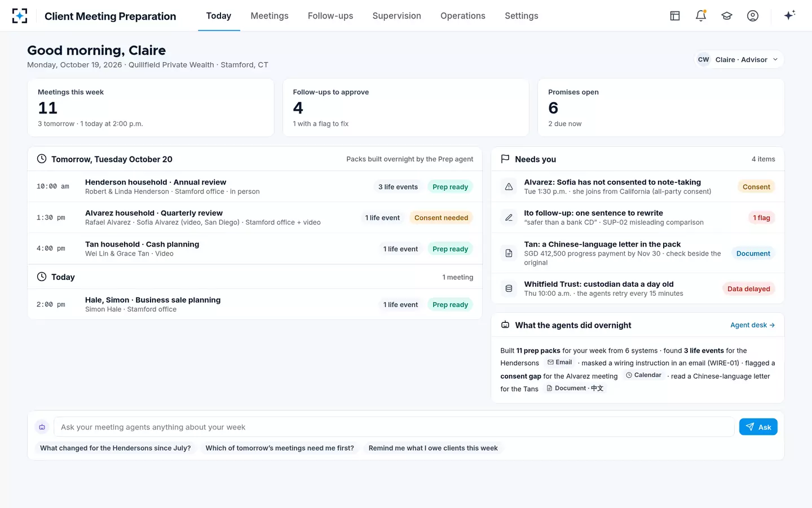Click the Client Meeting Preparation app logo
The image size is (812, 508).
point(20,16)
